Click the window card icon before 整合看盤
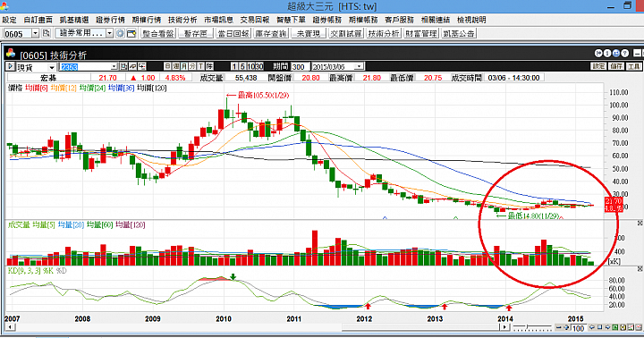Viewport: 644px width, 338px height. [131, 34]
